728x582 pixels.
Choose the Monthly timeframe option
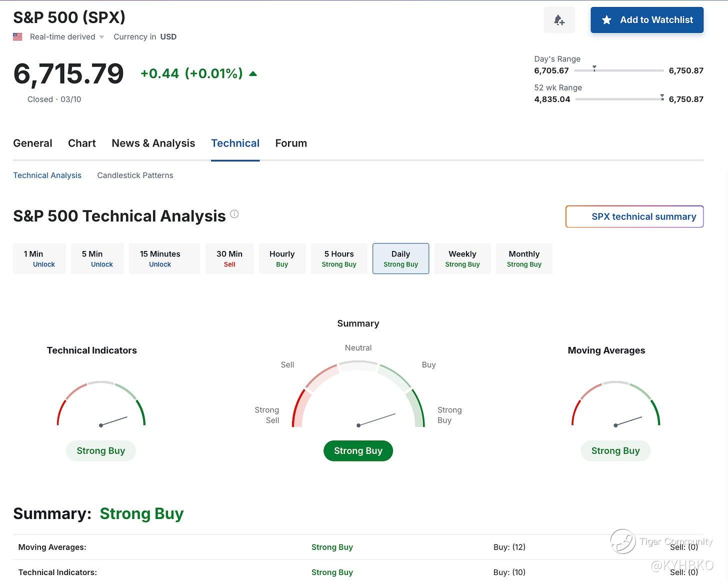523,258
